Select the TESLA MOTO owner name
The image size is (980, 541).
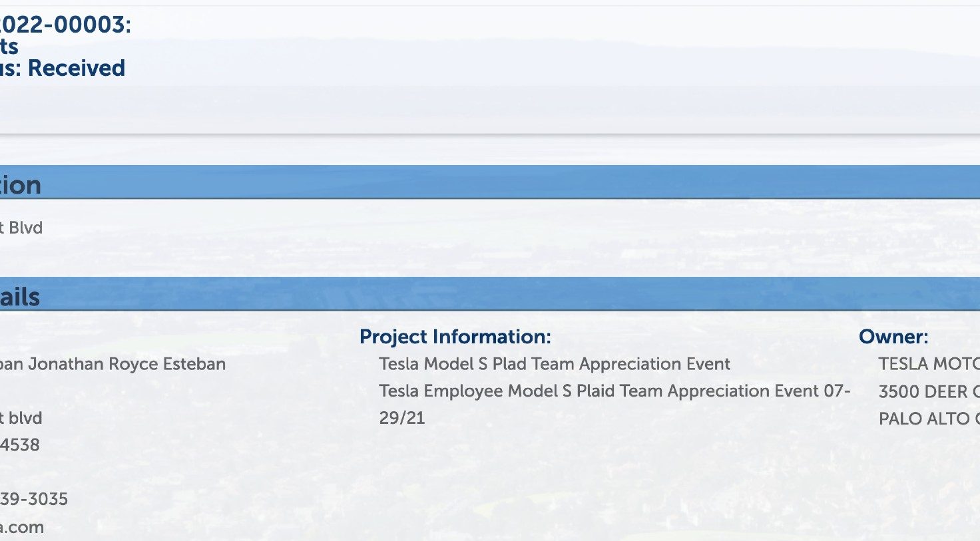pos(929,364)
